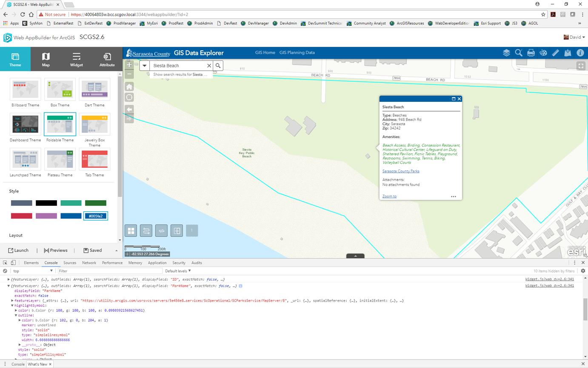
Task: Click the empty widget placeholder numbered 1
Action: click(192, 230)
